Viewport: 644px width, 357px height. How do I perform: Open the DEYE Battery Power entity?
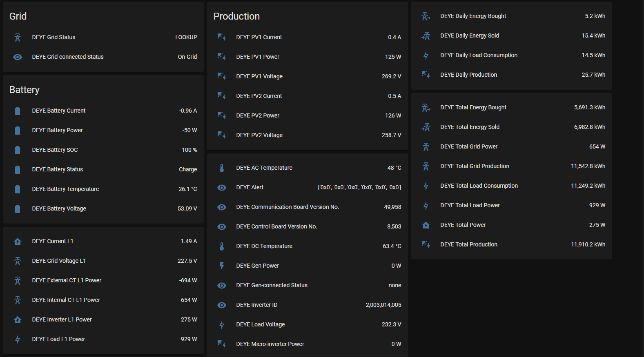pyautogui.click(x=103, y=131)
